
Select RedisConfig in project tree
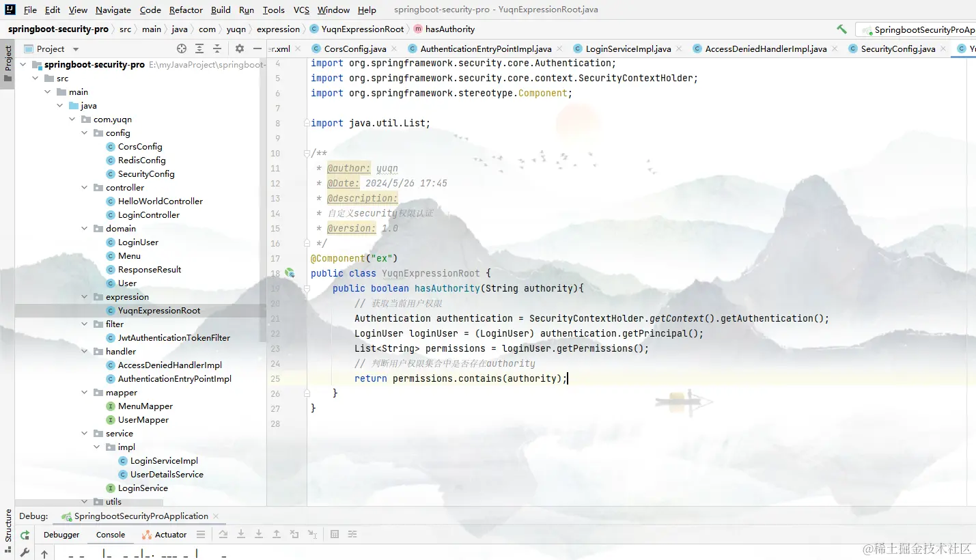(142, 160)
